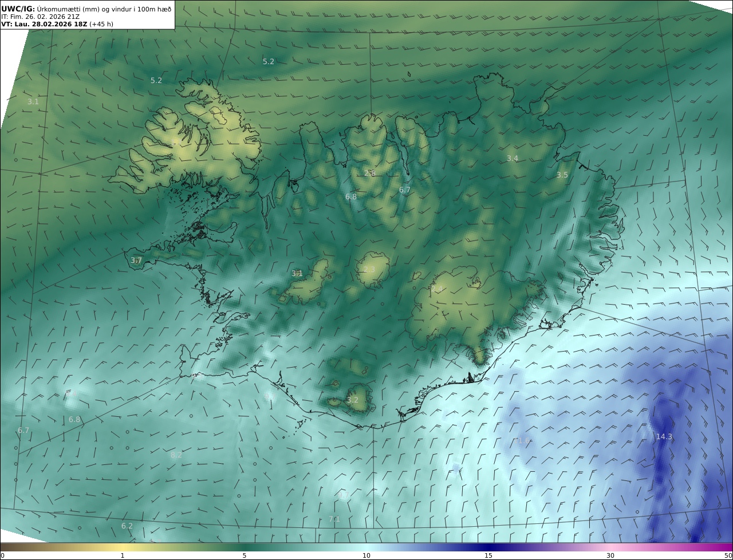The image size is (733, 560).
Task: Click the colorbar tick label 10
Action: point(366,555)
